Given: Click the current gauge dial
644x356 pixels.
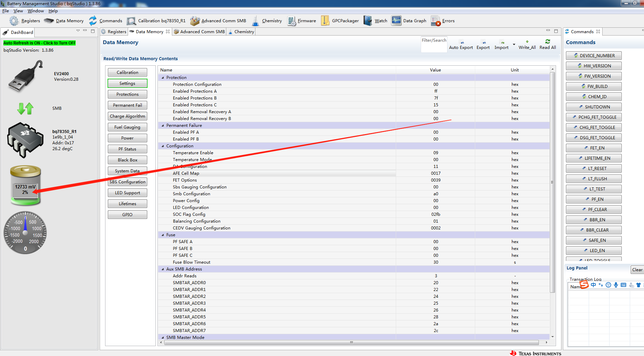Looking at the screenshot, I should tap(25, 233).
